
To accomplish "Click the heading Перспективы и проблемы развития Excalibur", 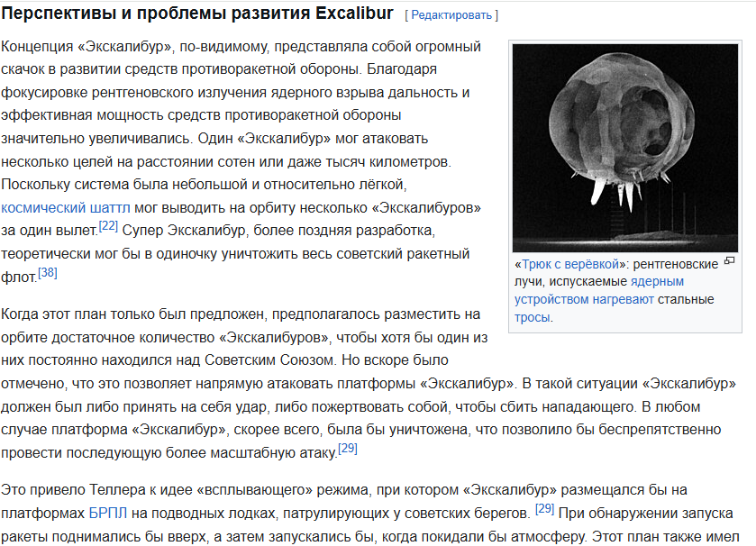I will (x=197, y=14).
